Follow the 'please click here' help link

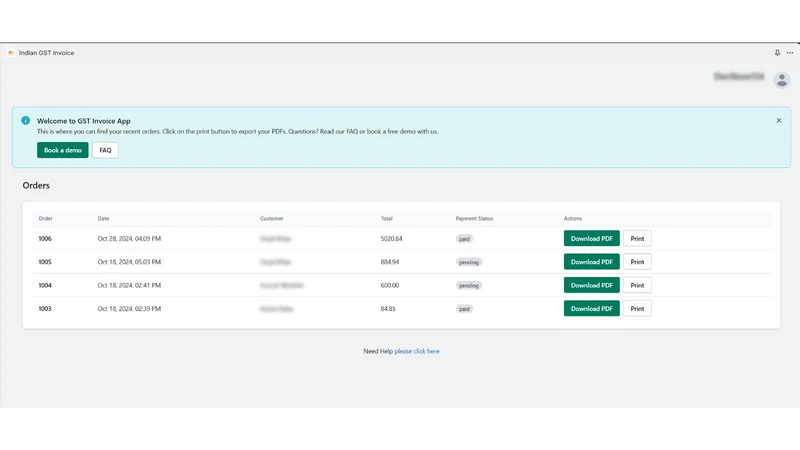(x=417, y=351)
